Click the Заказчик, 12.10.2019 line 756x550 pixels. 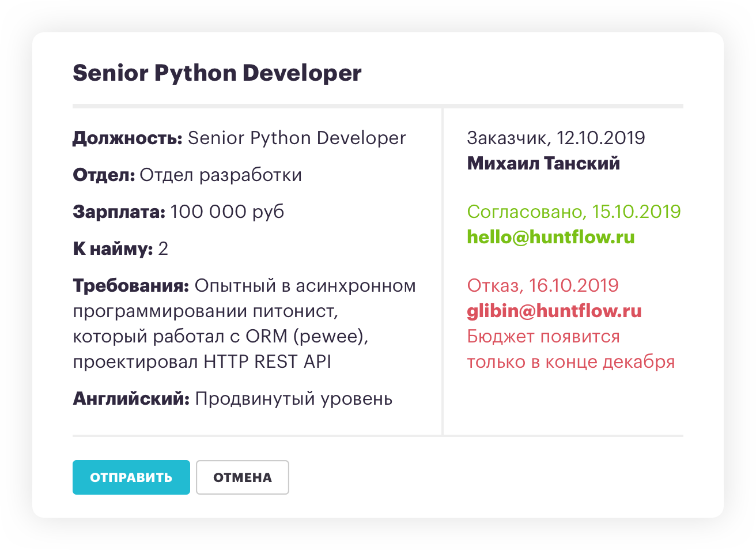click(x=555, y=138)
